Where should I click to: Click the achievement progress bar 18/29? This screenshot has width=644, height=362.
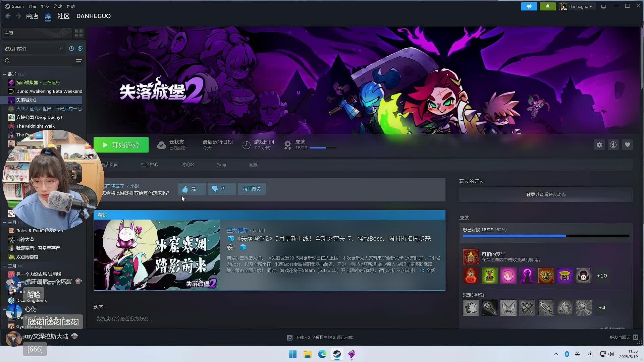[x=323, y=148]
